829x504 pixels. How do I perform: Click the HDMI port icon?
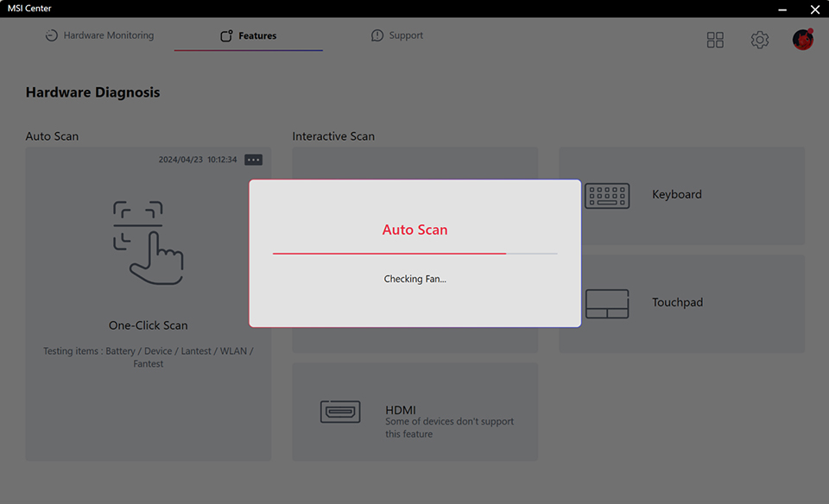(340, 412)
